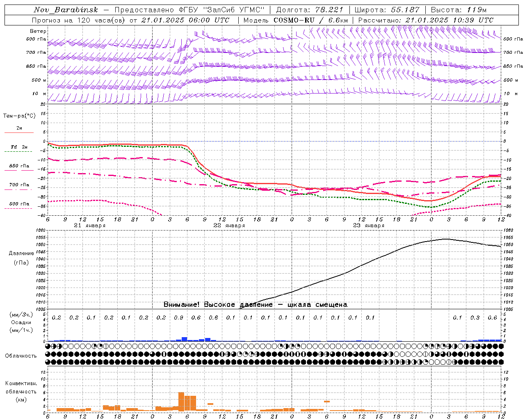This screenshot has height=420, width=525.
Task: Click the left 500 гПа wind level label
Action: click(x=36, y=39)
